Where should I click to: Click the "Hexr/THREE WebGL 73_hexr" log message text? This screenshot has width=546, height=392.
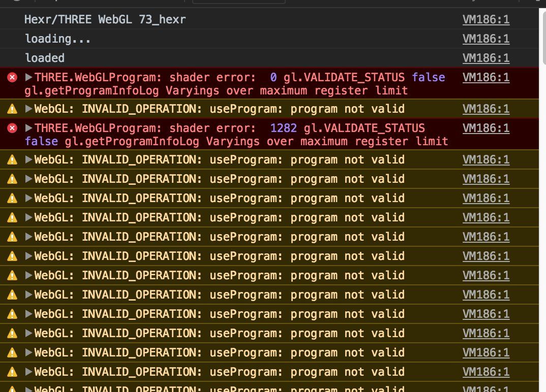click(x=105, y=20)
